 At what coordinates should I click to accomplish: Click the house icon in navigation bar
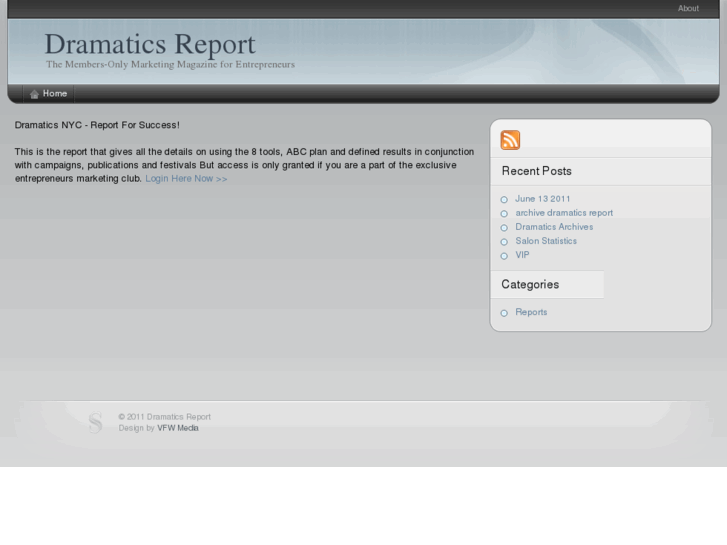click(x=34, y=94)
